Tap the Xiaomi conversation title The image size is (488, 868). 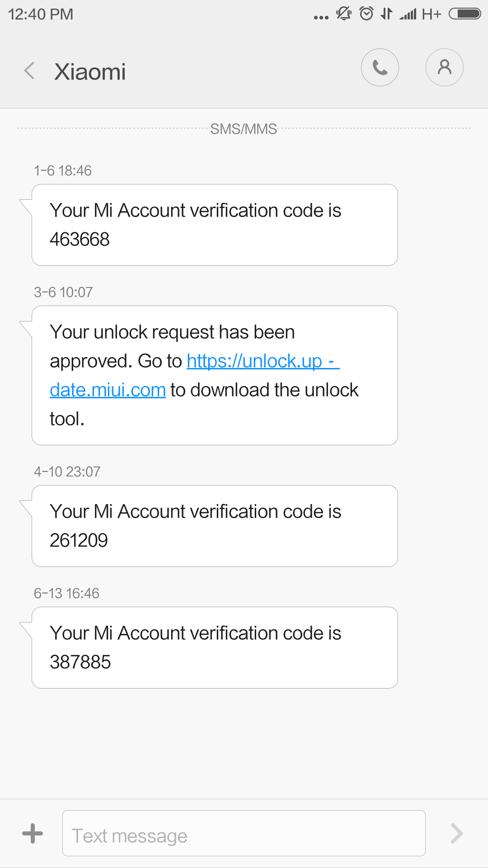(x=90, y=71)
